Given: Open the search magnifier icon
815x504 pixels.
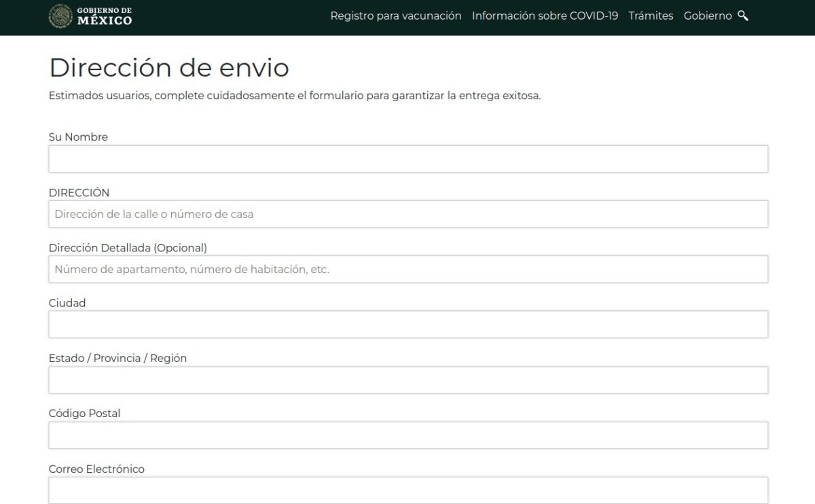Looking at the screenshot, I should click(x=742, y=15).
